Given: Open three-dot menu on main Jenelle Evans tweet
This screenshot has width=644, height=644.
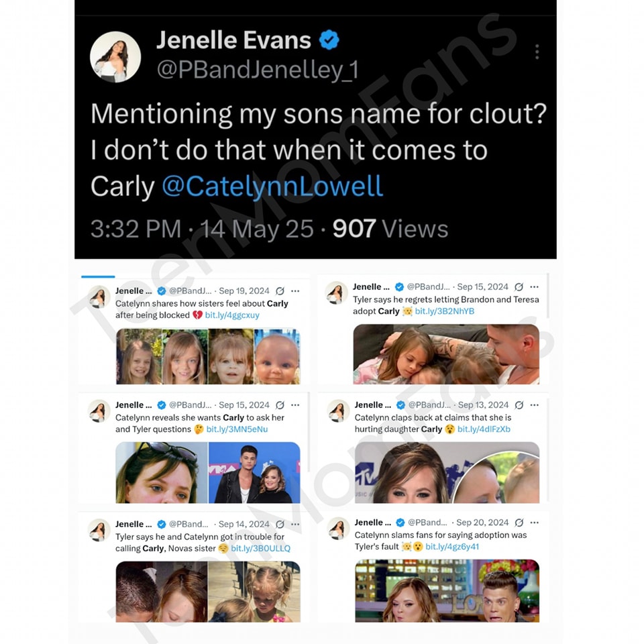Looking at the screenshot, I should [x=537, y=52].
